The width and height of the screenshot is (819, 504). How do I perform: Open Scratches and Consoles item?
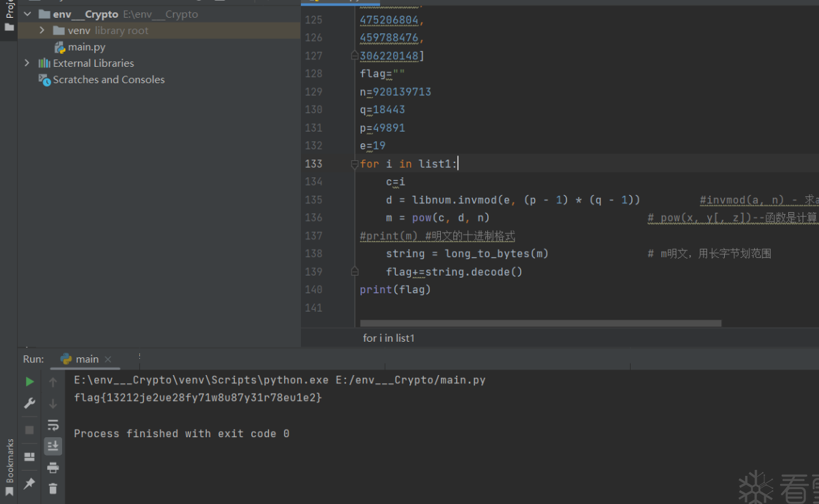coord(109,80)
